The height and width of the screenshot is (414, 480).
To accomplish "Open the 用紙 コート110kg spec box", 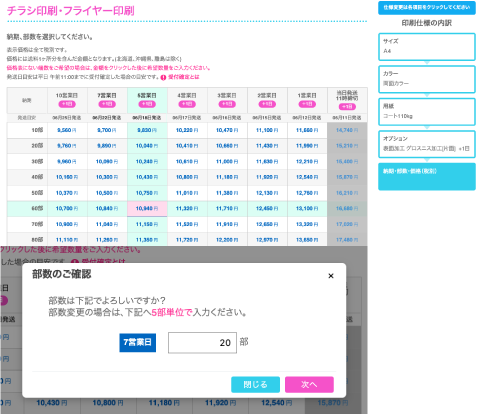I will click(x=427, y=112).
